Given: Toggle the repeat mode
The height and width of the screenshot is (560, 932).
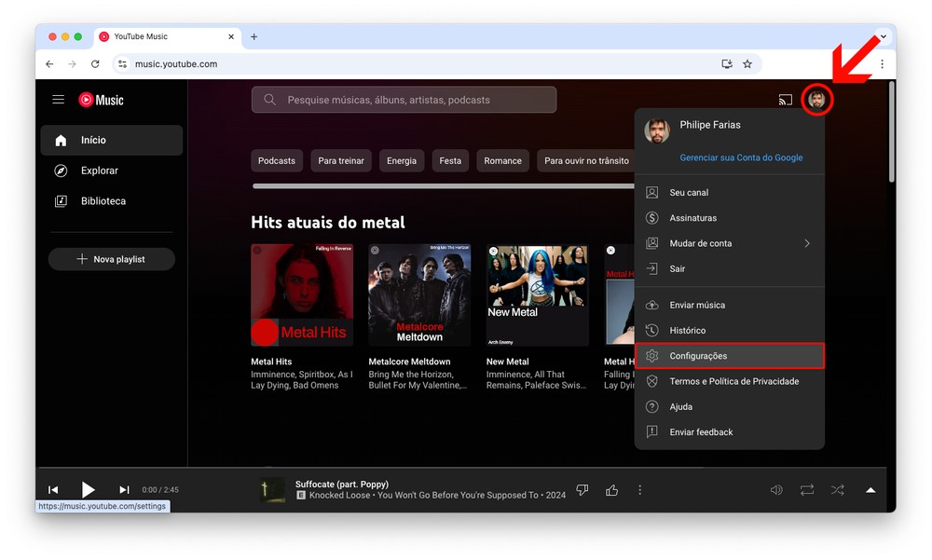Looking at the screenshot, I should click(807, 489).
